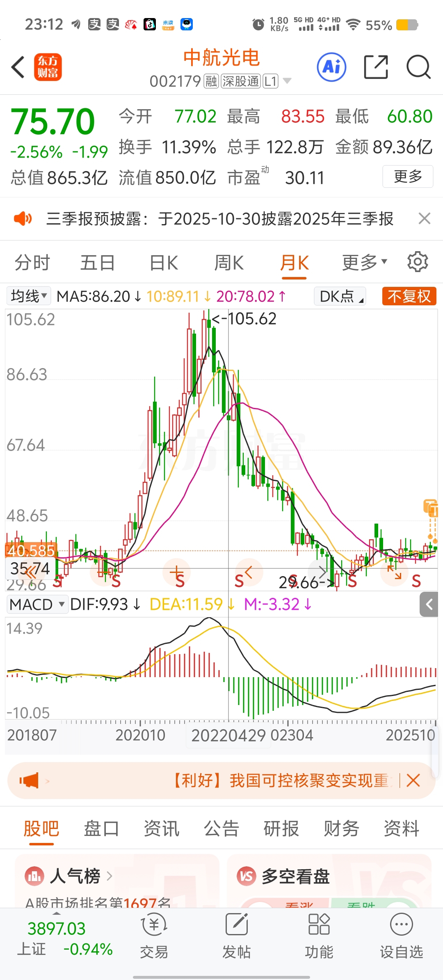The height and width of the screenshot is (980, 443).
Task: Open the 公告 tab
Action: 221,828
